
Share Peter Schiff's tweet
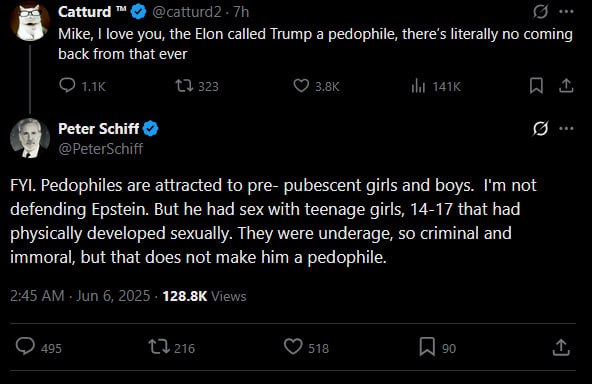[x=561, y=347]
